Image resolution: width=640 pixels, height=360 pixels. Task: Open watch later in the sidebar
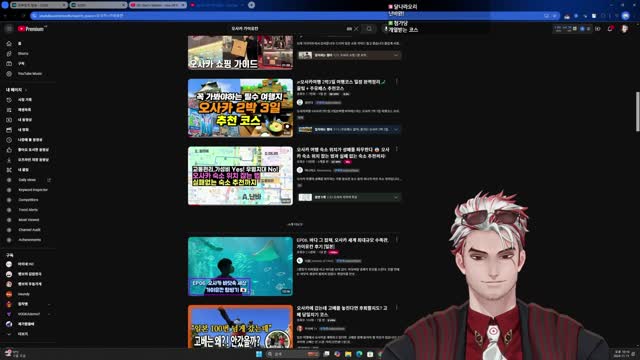point(29,140)
